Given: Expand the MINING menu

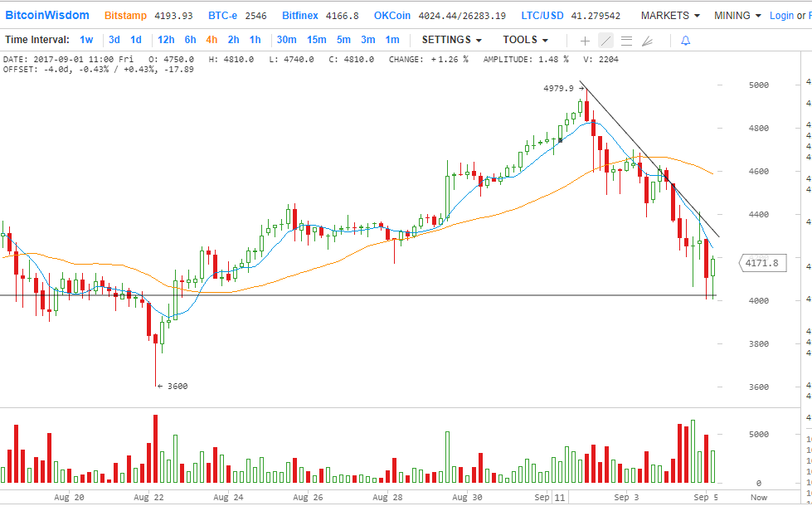Looking at the screenshot, I should pos(737,15).
